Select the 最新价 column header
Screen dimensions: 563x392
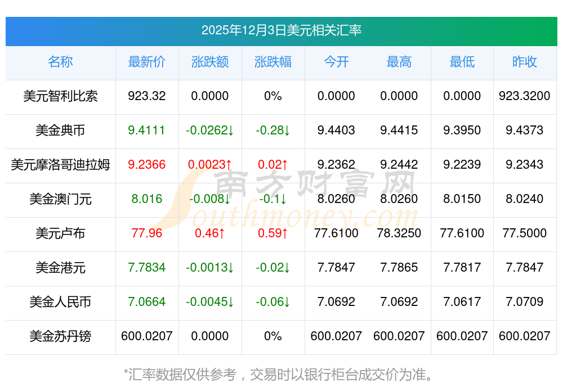[147, 62]
